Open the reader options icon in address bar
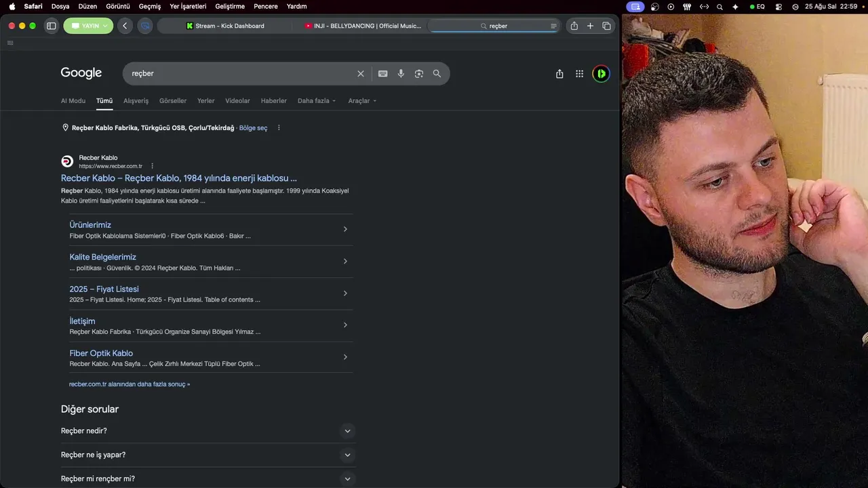The height and width of the screenshot is (488, 868). tap(553, 26)
